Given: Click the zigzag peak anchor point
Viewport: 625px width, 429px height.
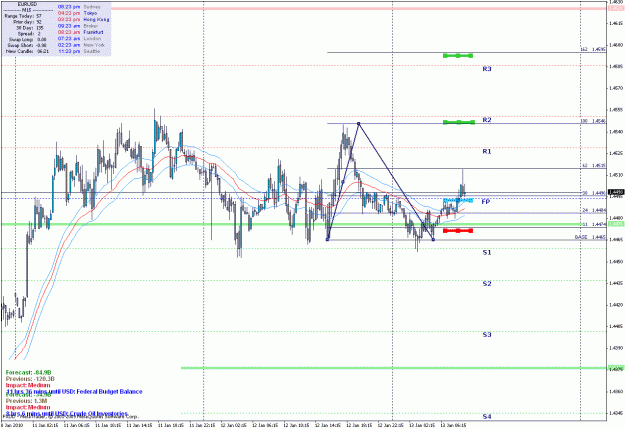Looking at the screenshot, I should pos(358,124).
